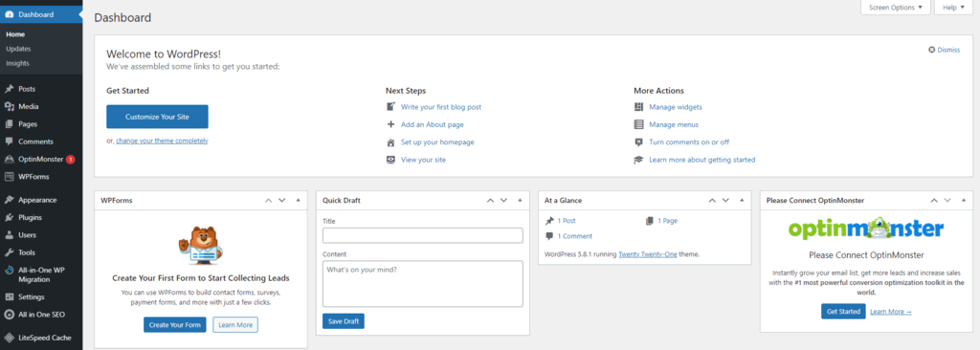Move the WPForms widget down

(x=282, y=200)
